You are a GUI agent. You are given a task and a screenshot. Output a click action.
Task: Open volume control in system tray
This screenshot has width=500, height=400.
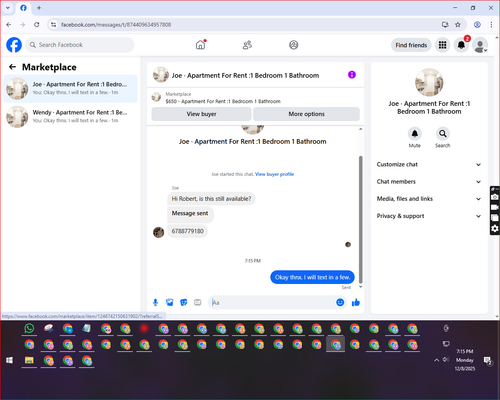tap(446, 360)
